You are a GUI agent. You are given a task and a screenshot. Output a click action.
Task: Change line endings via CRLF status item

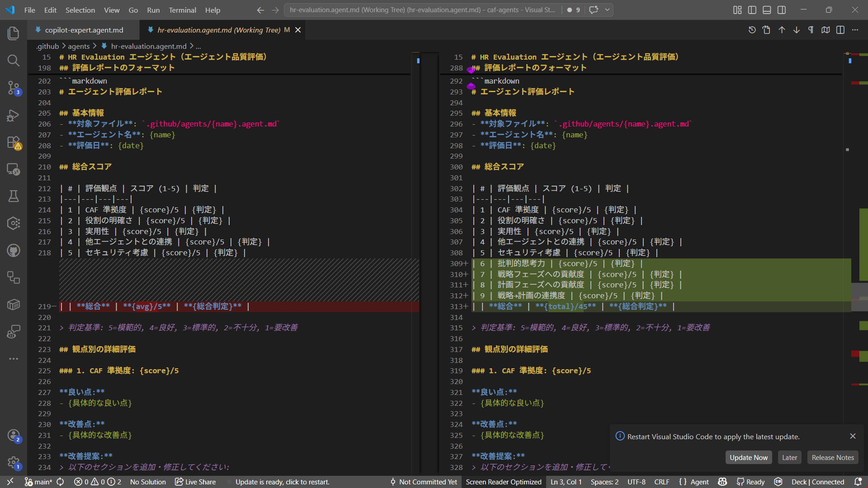(662, 482)
